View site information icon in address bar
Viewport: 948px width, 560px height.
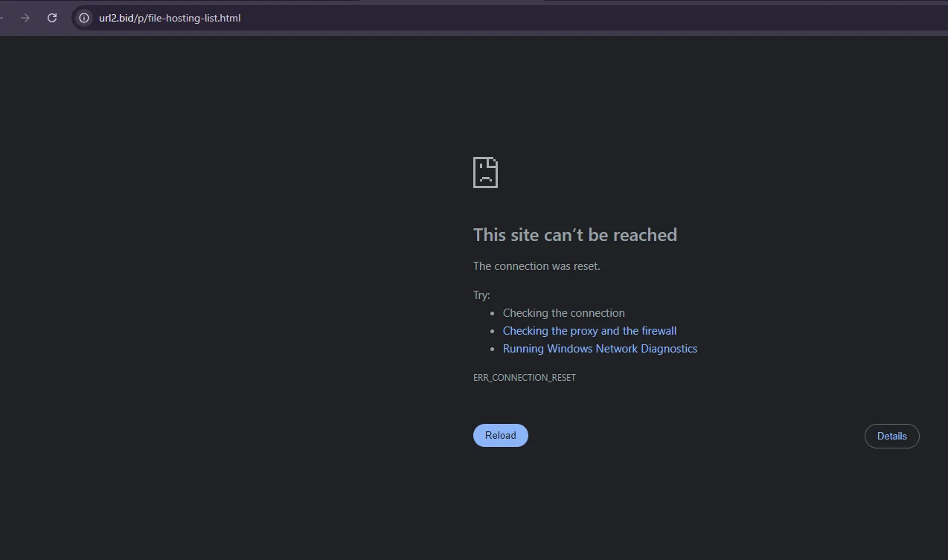(x=84, y=18)
